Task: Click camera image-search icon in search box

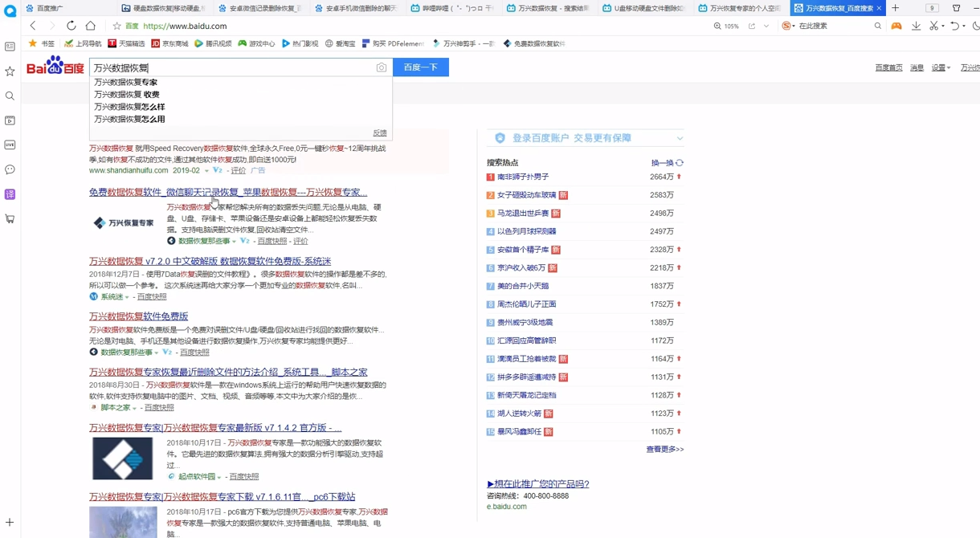Action: (382, 67)
